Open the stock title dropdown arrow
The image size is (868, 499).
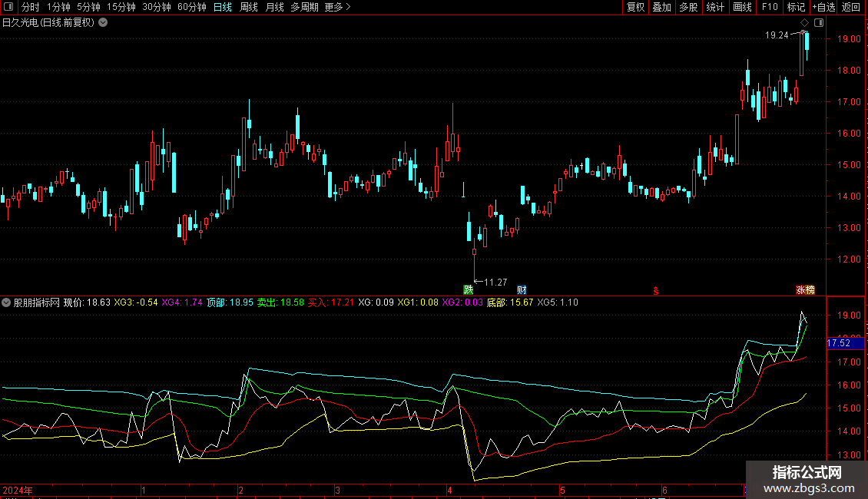[x=103, y=23]
